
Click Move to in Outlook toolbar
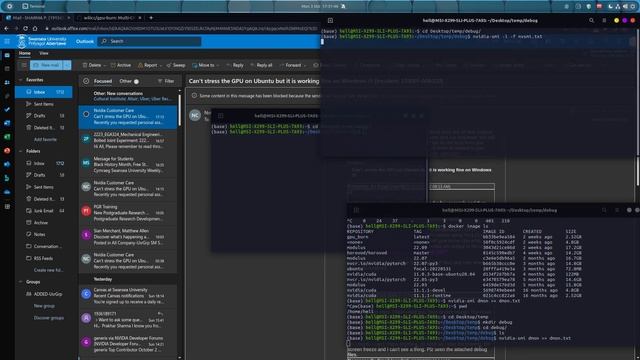(x=204, y=65)
